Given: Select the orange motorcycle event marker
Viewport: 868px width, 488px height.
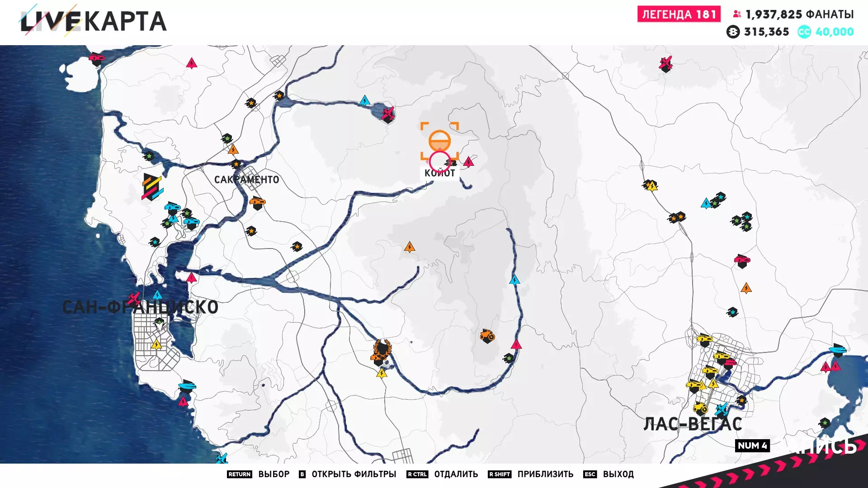Looking at the screenshot, I should [x=487, y=336].
